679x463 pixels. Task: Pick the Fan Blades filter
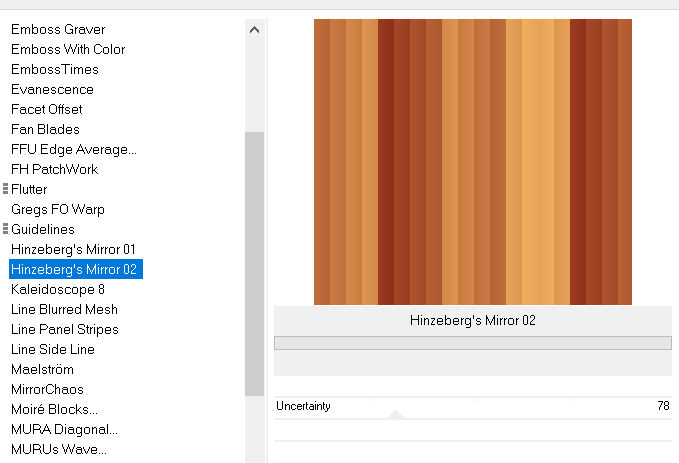(45, 129)
